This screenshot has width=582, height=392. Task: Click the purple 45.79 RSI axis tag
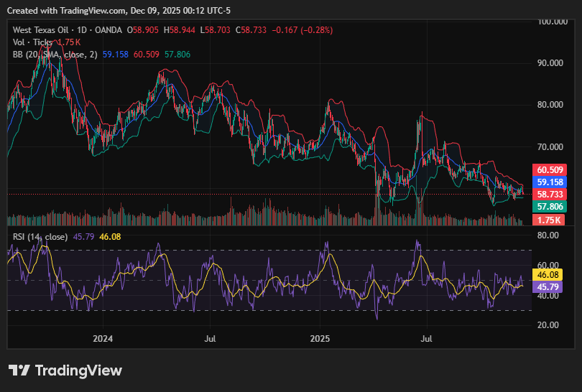tap(549, 286)
